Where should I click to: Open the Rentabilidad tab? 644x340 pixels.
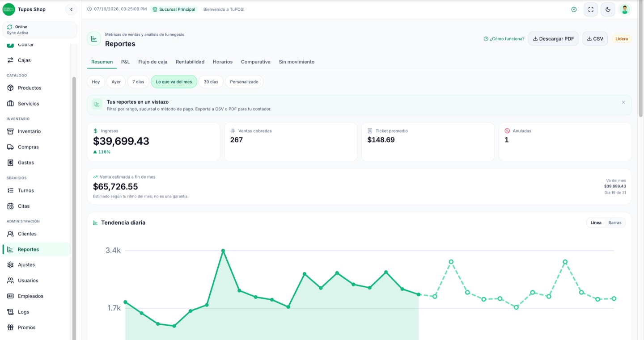(190, 62)
